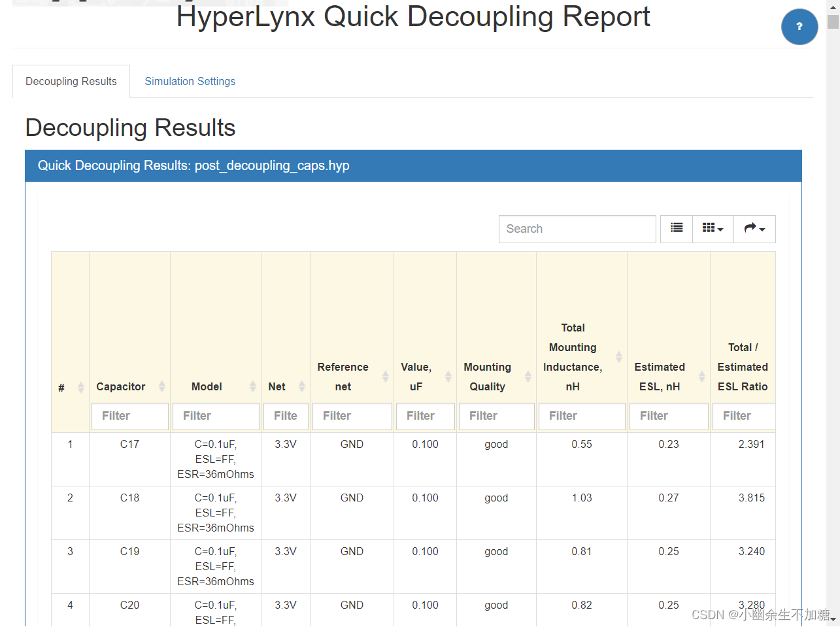Click the scrollbar down arrow
840x627 pixels.
(833, 619)
